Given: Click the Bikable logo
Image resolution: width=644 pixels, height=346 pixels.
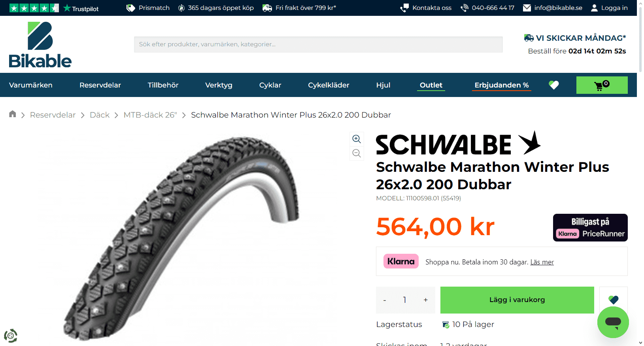Looking at the screenshot, I should pyautogui.click(x=40, y=45).
